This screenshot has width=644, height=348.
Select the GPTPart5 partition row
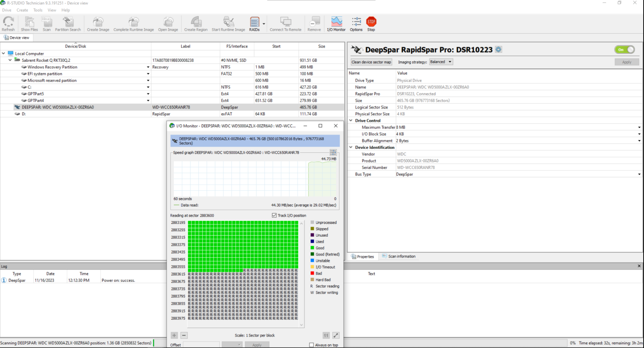pos(172,94)
